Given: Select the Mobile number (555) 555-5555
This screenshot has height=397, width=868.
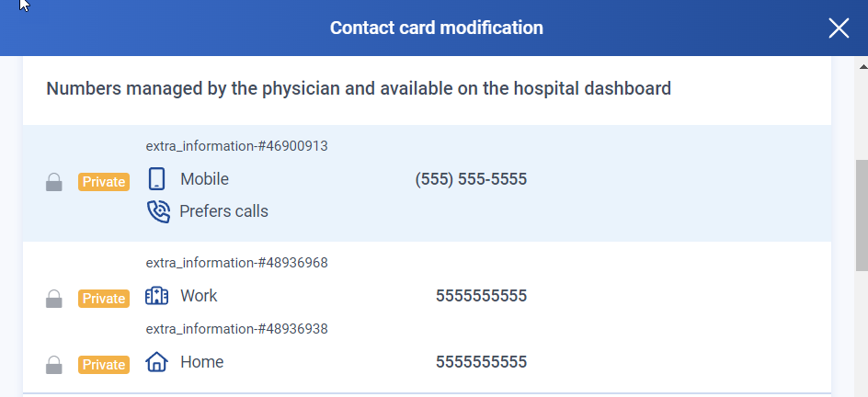Looking at the screenshot, I should (471, 179).
